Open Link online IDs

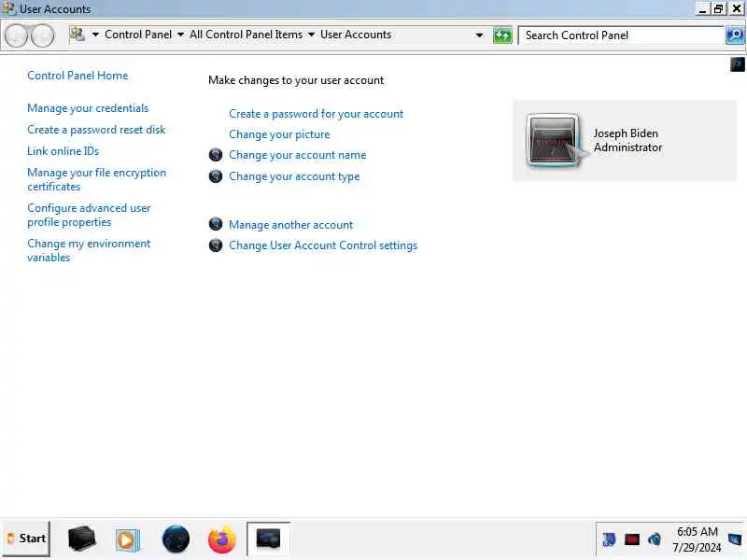pos(63,151)
